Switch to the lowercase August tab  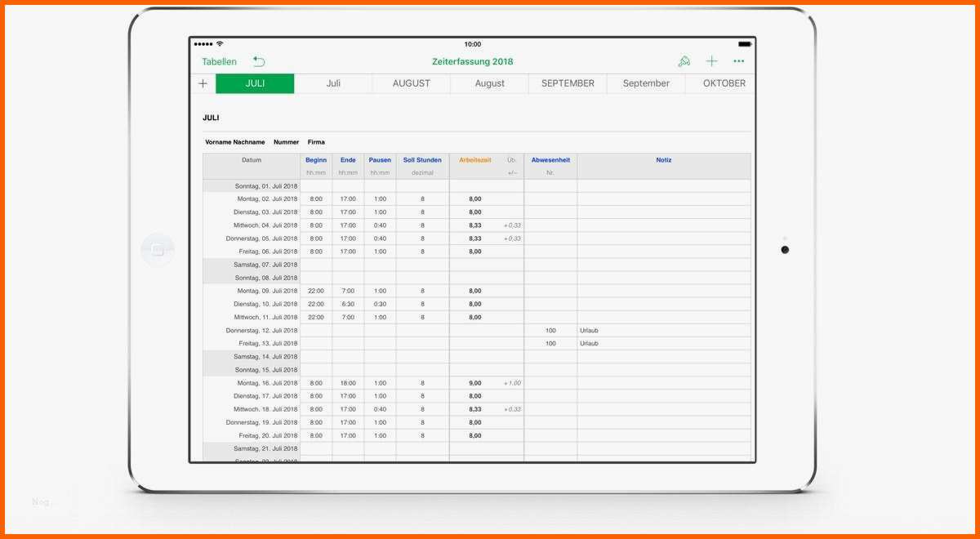coord(490,83)
